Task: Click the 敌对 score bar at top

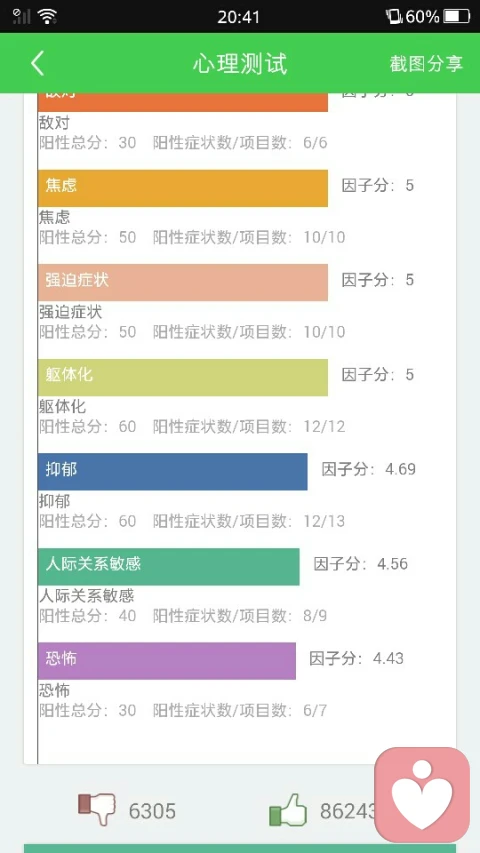Action: [x=183, y=102]
